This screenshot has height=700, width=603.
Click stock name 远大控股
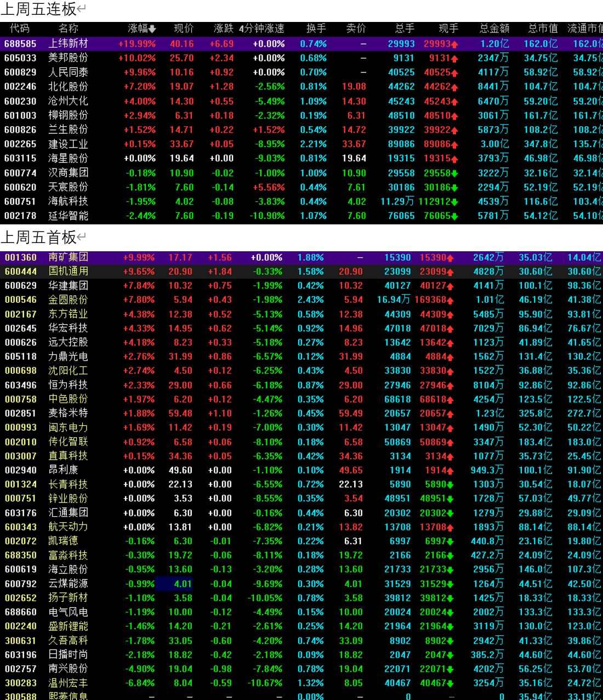[68, 342]
